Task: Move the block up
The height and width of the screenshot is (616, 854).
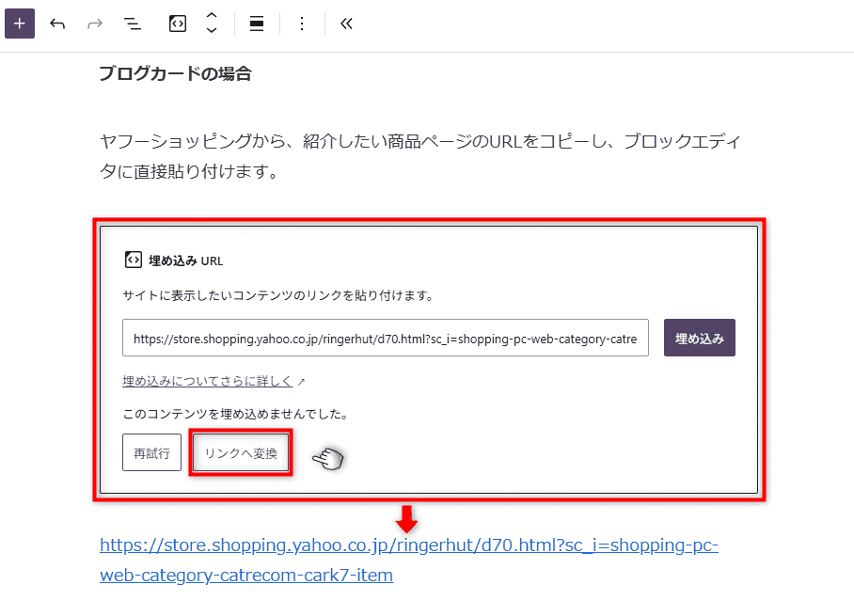Action: coord(212,16)
